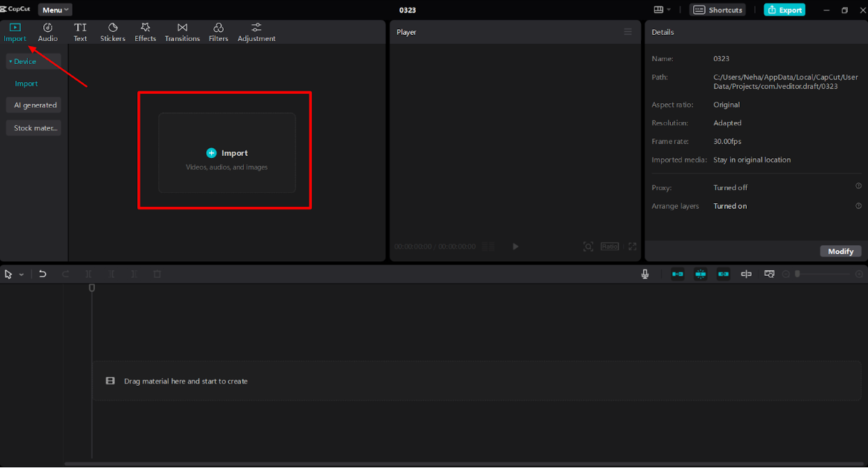Collapse the Device section in sidebar
The image size is (868, 468).
(33, 61)
